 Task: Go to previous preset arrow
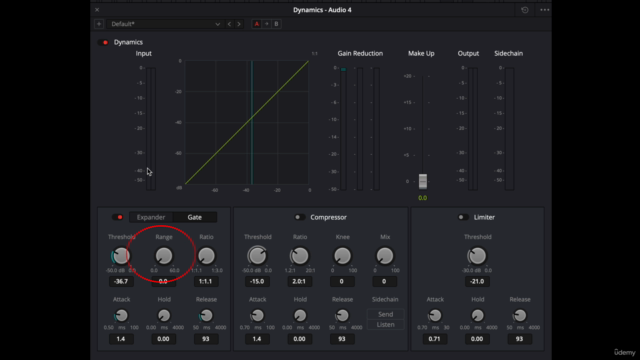pyautogui.click(x=229, y=24)
